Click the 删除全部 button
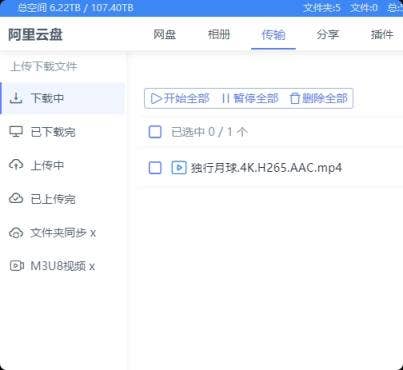The height and width of the screenshot is (370, 403). point(319,98)
